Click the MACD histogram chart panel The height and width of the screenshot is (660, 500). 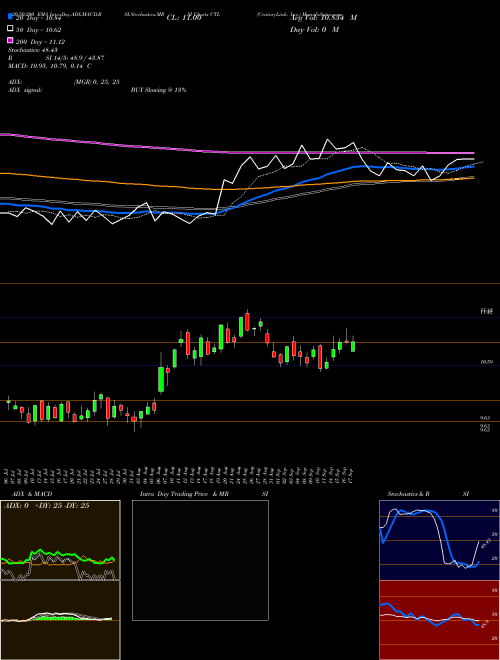coord(60,620)
